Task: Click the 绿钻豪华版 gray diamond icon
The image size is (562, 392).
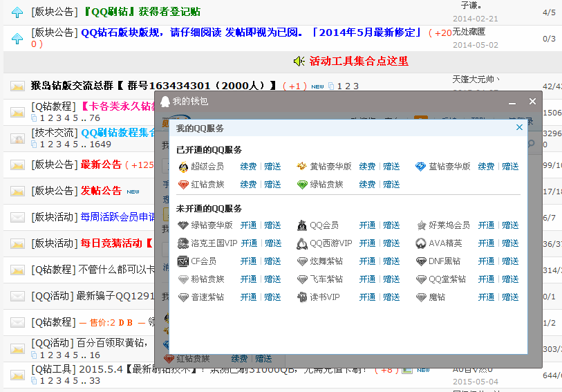Action: (x=183, y=225)
